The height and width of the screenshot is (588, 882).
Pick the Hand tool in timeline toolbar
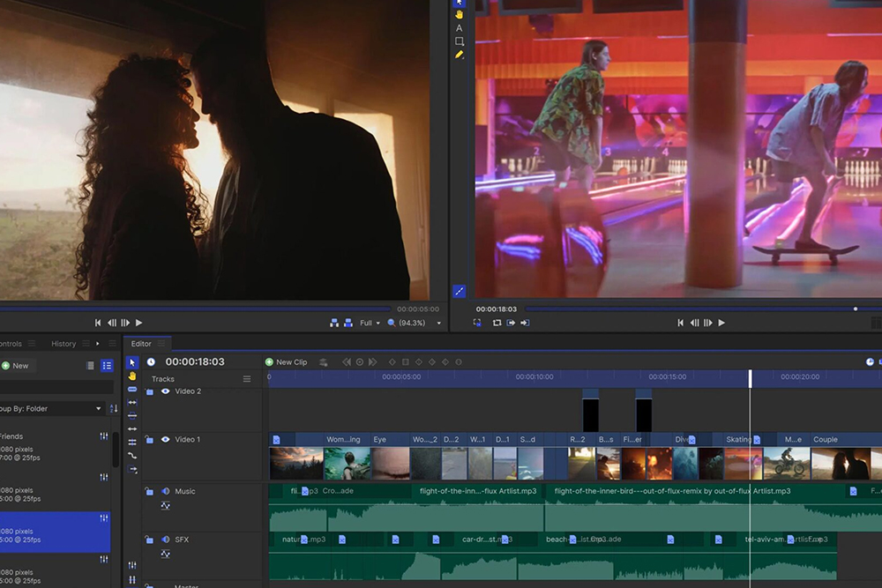click(x=132, y=376)
